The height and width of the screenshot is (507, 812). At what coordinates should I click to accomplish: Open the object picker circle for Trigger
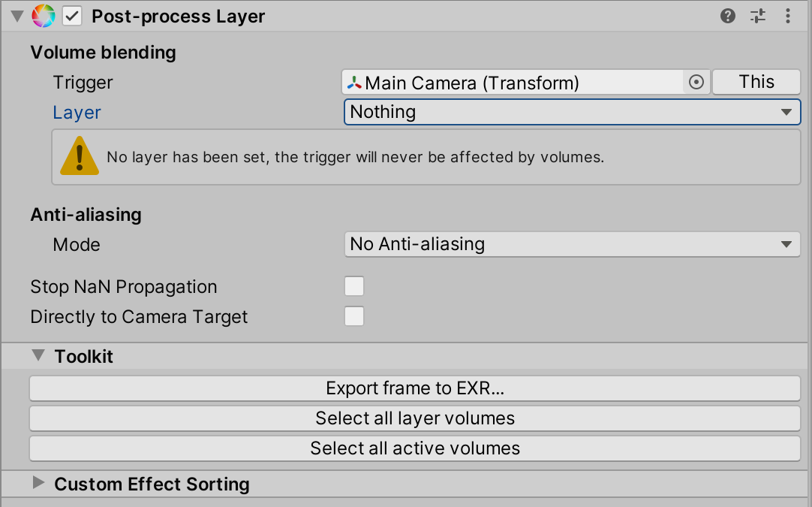[x=696, y=82]
